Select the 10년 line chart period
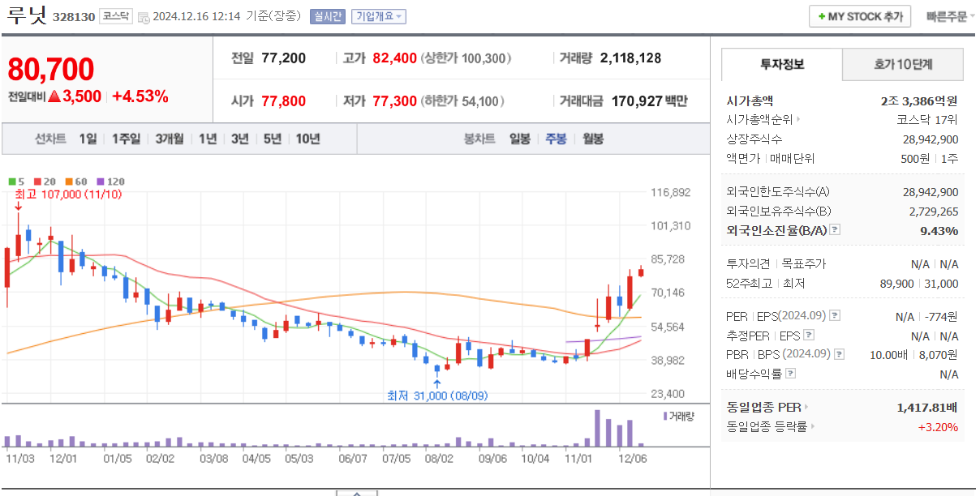This screenshot has width=980, height=496. (x=307, y=139)
